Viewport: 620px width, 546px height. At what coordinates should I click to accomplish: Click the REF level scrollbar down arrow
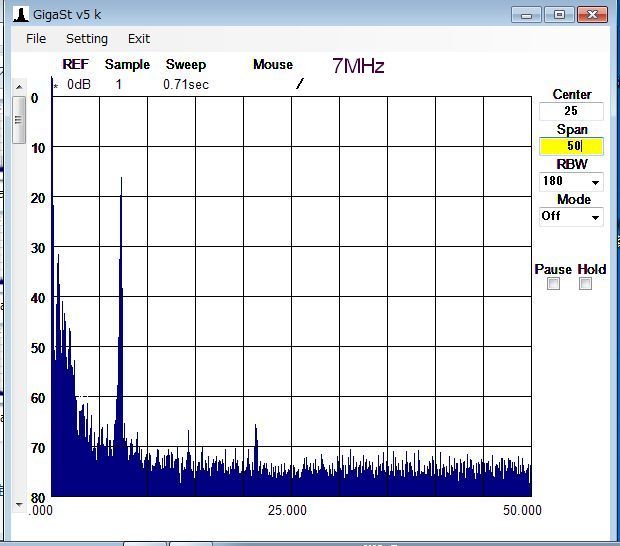tap(19, 505)
